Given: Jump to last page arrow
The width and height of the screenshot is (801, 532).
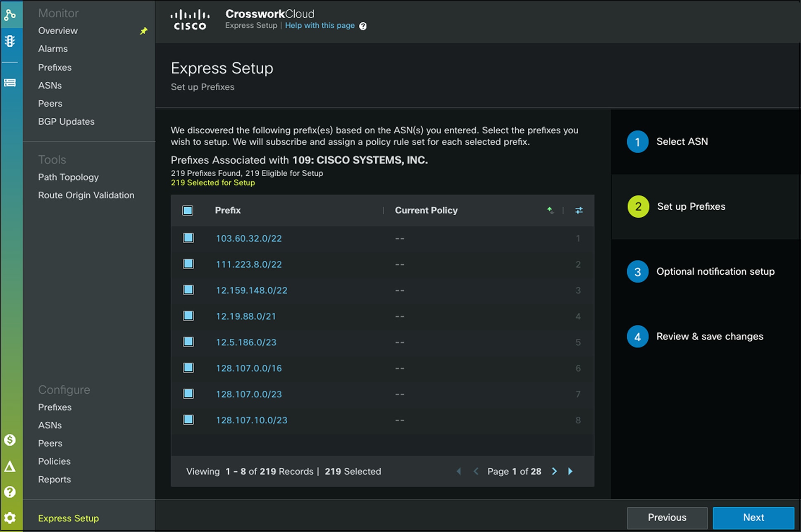Looking at the screenshot, I should coord(570,471).
